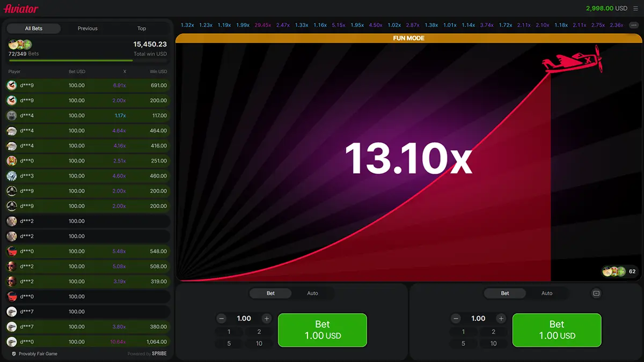Click the bets progress bar under 72/349
The height and width of the screenshot is (362, 644).
point(89,61)
